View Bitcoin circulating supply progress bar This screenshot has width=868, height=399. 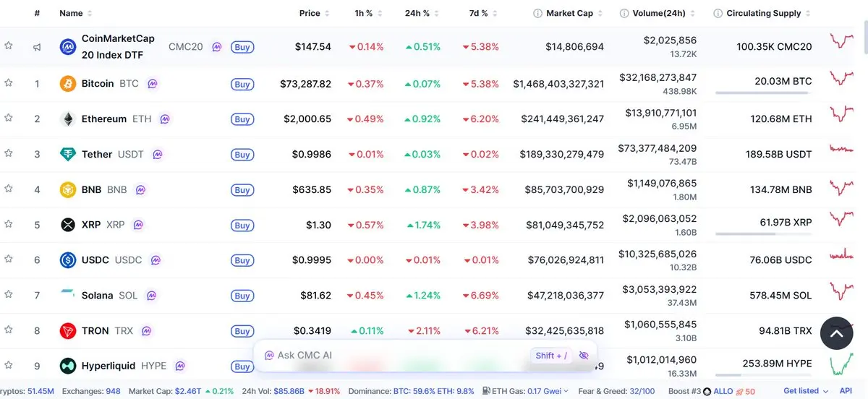tap(764, 93)
